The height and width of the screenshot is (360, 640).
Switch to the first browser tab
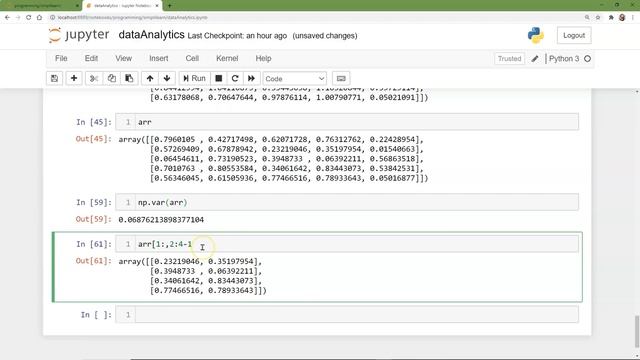click(40, 6)
